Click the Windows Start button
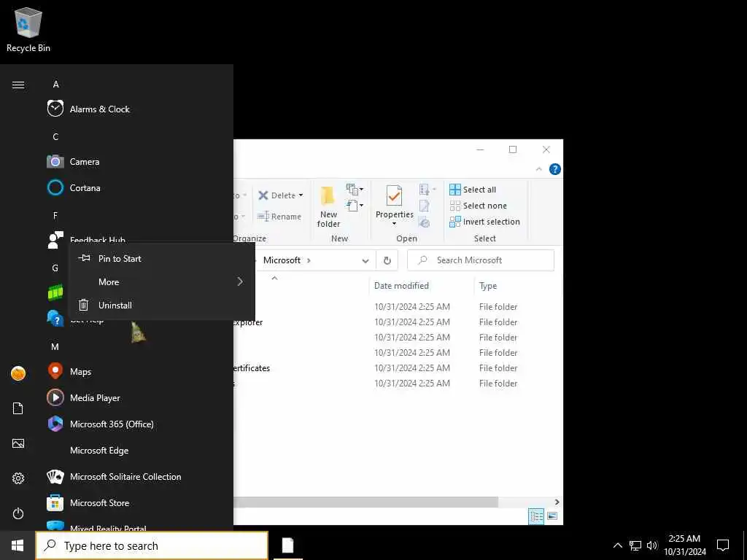Image resolution: width=747 pixels, height=560 pixels. 18,545
